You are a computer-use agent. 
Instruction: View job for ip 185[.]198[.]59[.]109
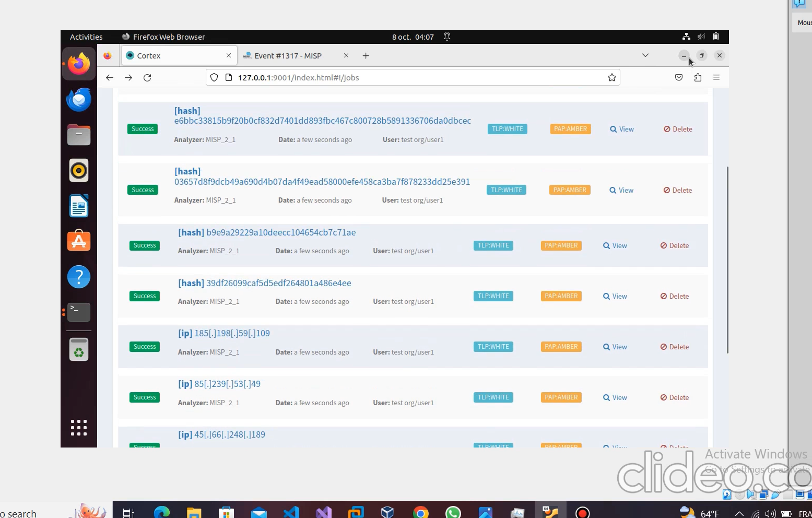[x=615, y=347]
